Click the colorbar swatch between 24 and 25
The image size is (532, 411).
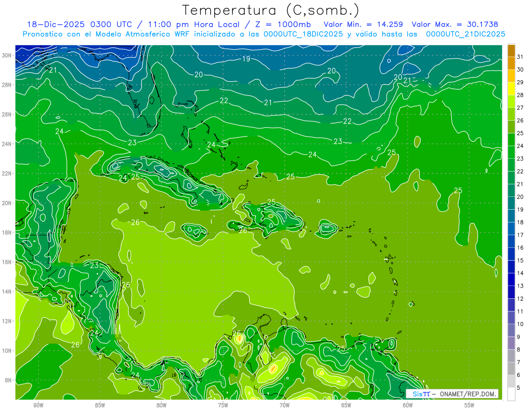511,140
